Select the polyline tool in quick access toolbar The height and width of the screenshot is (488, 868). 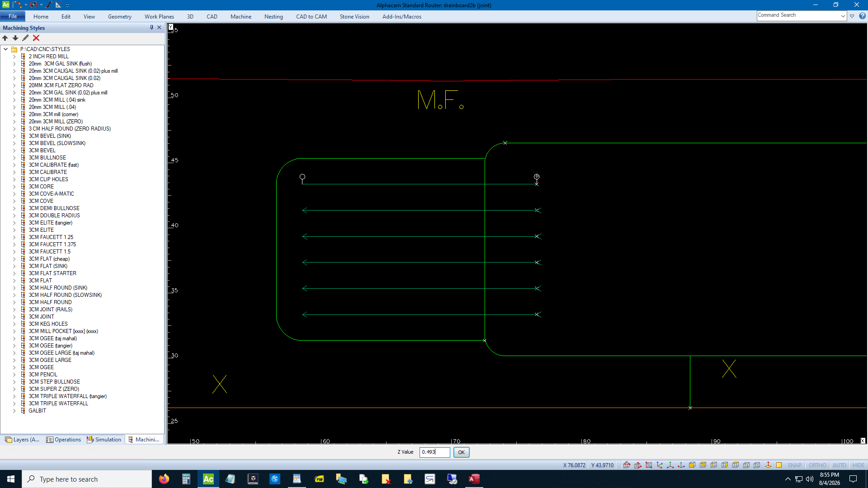click(x=18, y=5)
